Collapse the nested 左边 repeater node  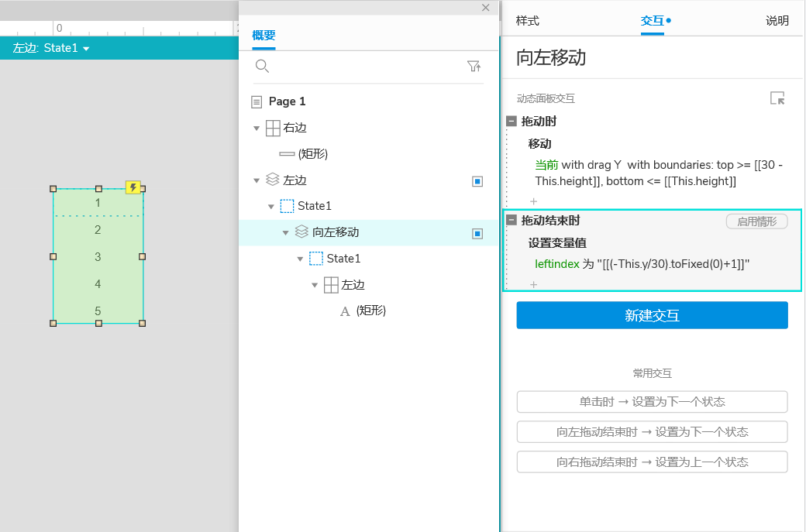(x=314, y=285)
